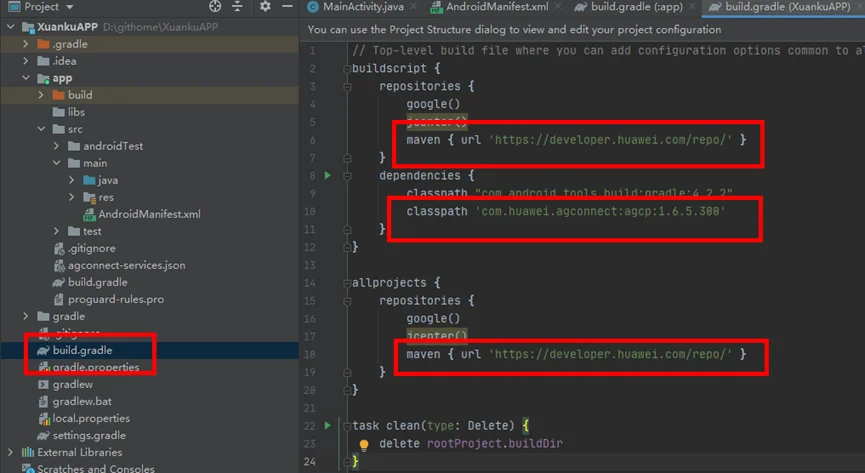Click the huawei maven url in buildscript

pos(610,140)
